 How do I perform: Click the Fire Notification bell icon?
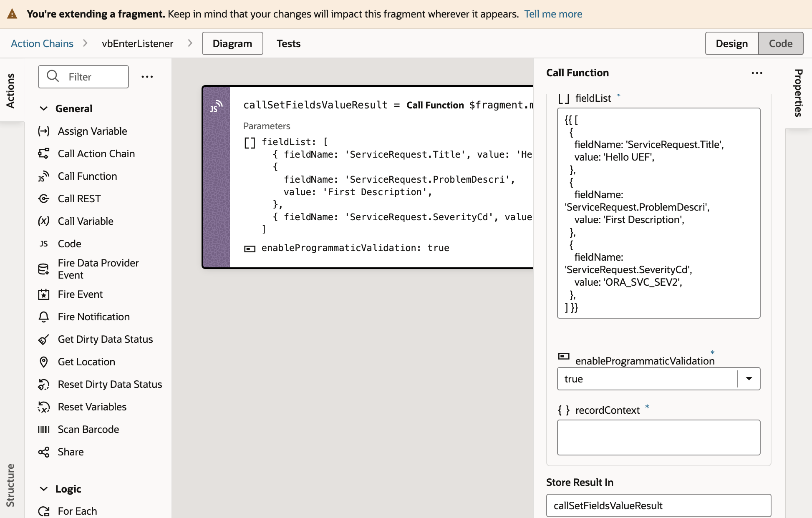[x=44, y=317]
